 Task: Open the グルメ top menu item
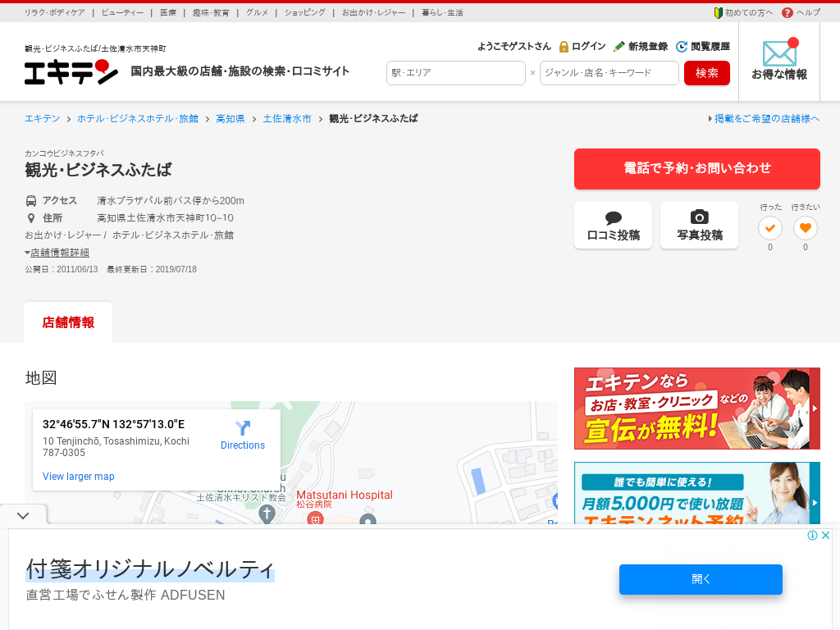coord(257,12)
